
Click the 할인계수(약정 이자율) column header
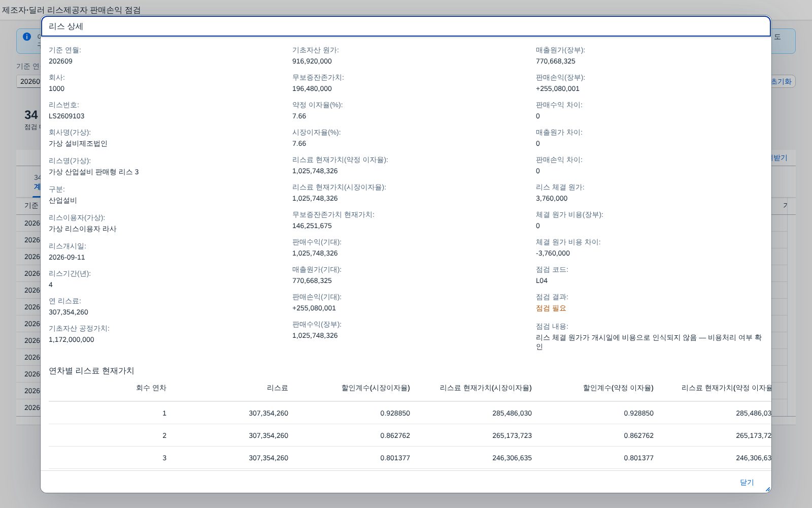618,388
